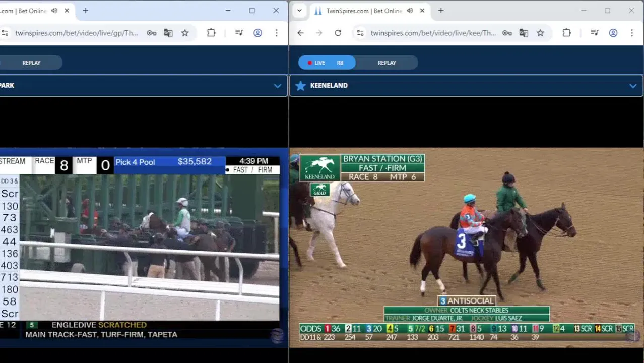This screenshot has width=644, height=363.
Task: Open profile avatar in left window
Action: (257, 33)
